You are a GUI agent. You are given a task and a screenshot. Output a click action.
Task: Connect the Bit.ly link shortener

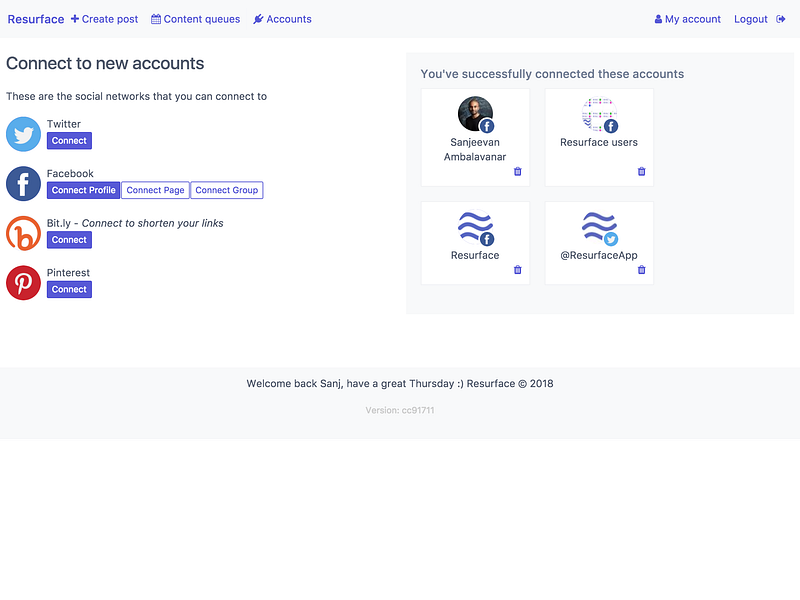(69, 240)
